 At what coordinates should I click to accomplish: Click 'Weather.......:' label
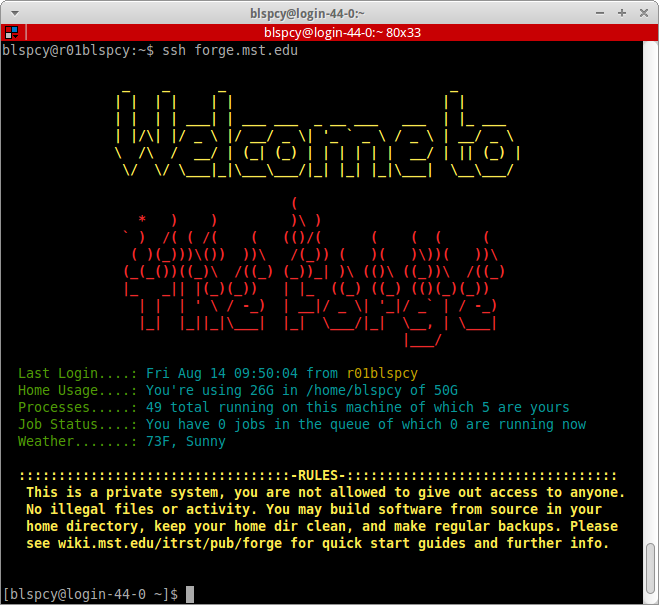coord(77,441)
